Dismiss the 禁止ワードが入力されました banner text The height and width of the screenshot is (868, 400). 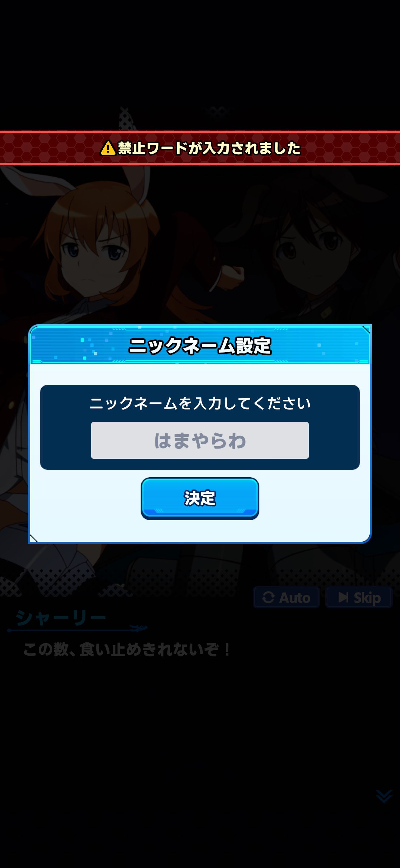point(209,148)
